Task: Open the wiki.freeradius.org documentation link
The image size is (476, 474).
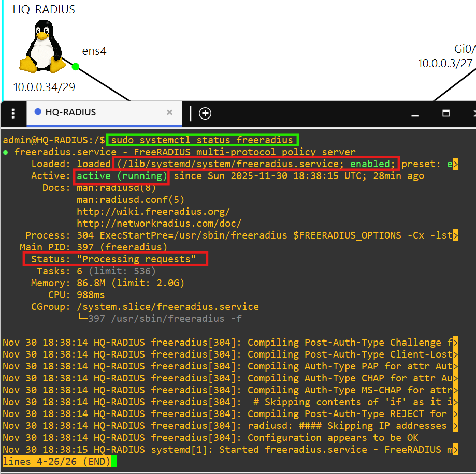Action: click(153, 212)
